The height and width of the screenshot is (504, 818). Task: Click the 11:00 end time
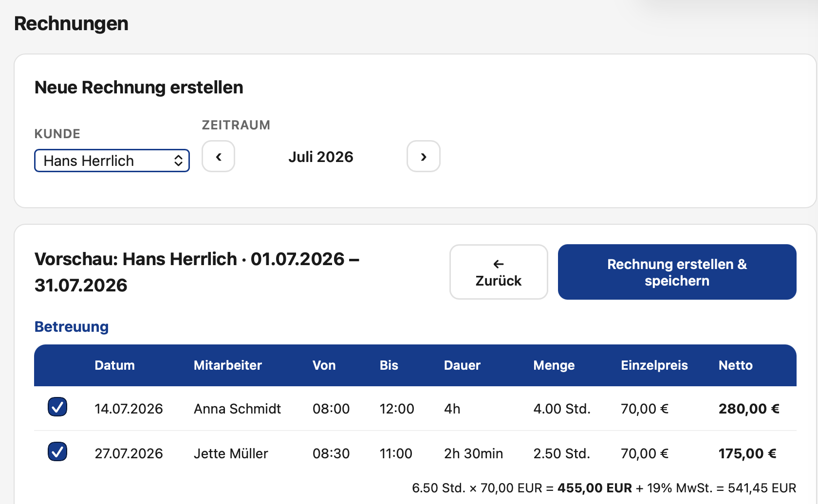tap(396, 453)
